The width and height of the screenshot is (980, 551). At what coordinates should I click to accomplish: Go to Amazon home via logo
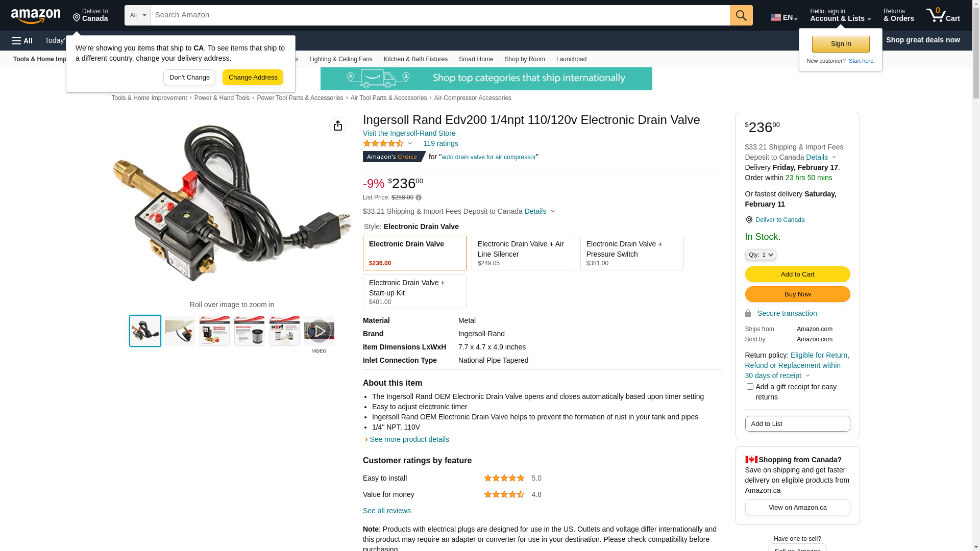[36, 16]
